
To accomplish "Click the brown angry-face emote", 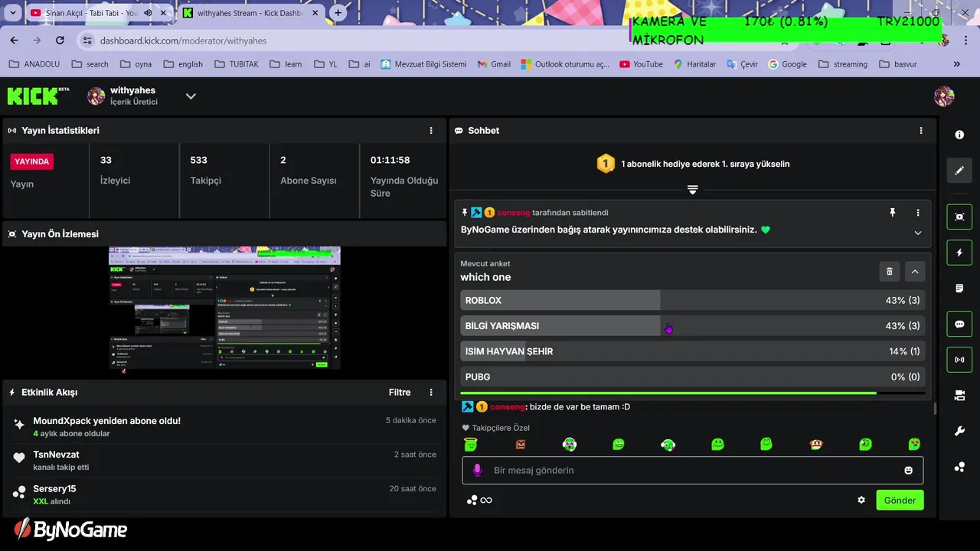I will point(521,445).
